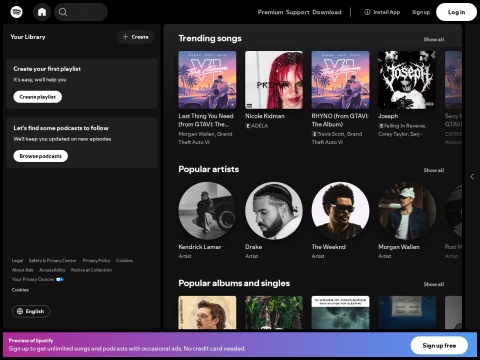Open Safety & Privacy Center link
The width and height of the screenshot is (480, 360).
click(x=53, y=261)
